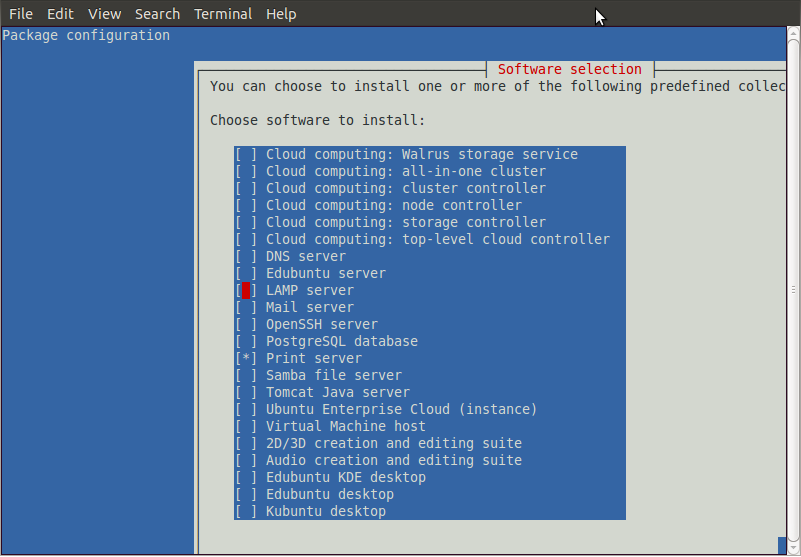This screenshot has height=557, width=801.
Task: Toggle Ubuntu Enterprise Cloud (instance) checkbox
Action: click(x=246, y=409)
